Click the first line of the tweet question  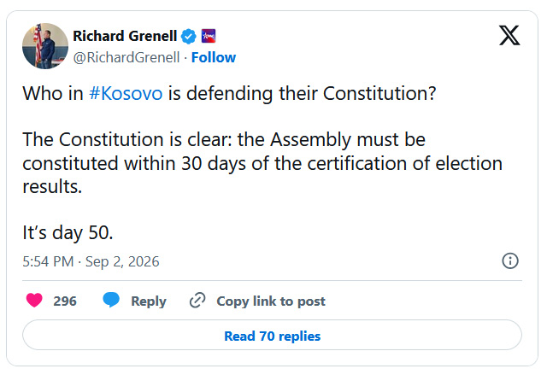point(229,93)
